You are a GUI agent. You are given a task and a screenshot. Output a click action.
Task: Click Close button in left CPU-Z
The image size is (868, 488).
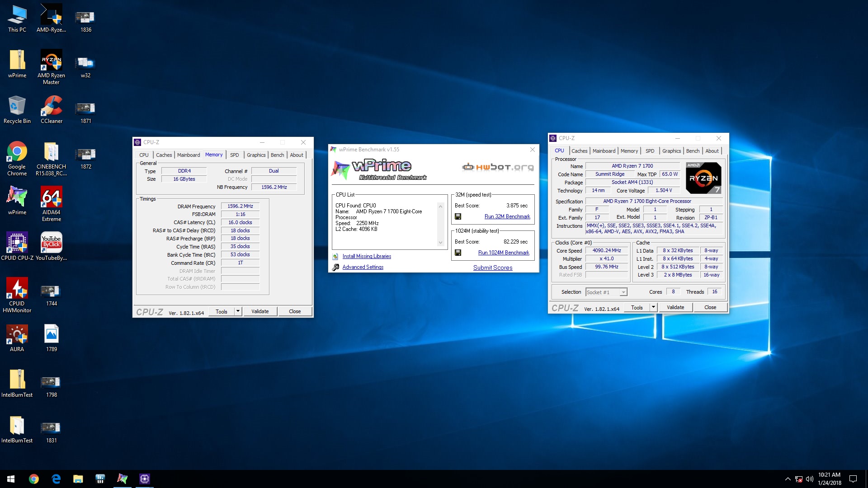tap(295, 311)
